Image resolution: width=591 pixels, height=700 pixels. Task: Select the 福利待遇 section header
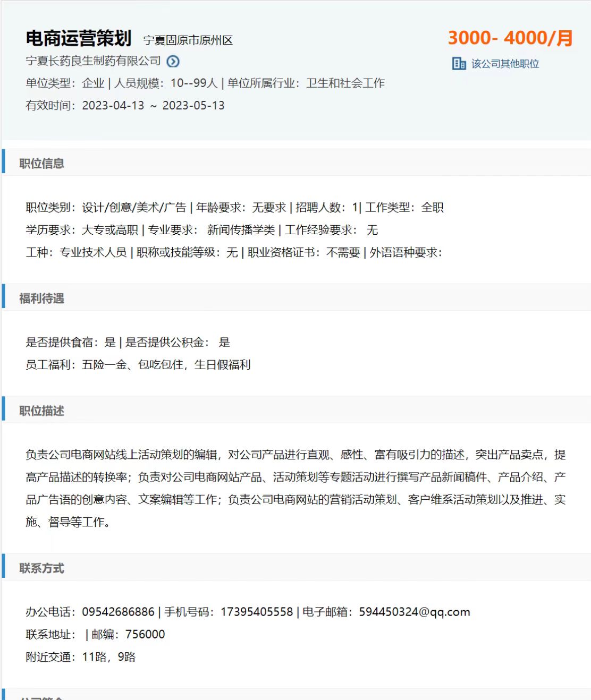click(41, 298)
